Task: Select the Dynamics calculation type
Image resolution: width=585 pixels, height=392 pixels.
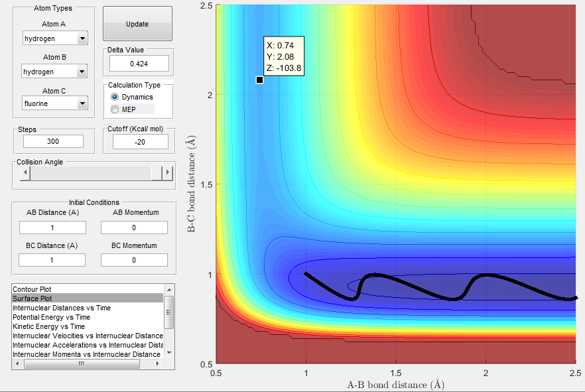Action: pos(115,97)
